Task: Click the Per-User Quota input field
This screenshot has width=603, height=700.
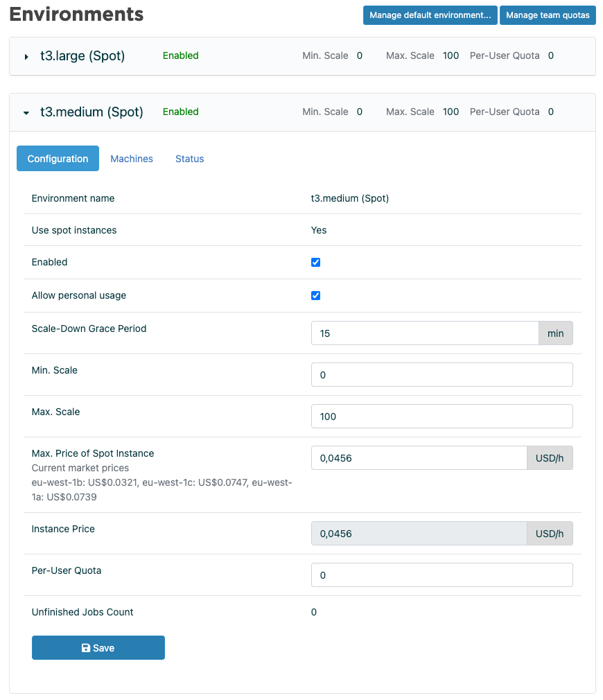Action: pyautogui.click(x=442, y=575)
